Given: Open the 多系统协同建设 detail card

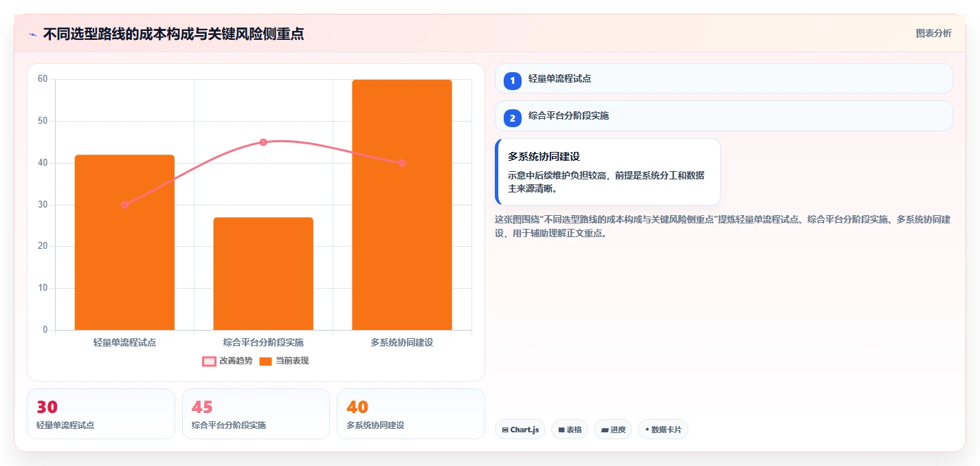Looking at the screenshot, I should [608, 172].
